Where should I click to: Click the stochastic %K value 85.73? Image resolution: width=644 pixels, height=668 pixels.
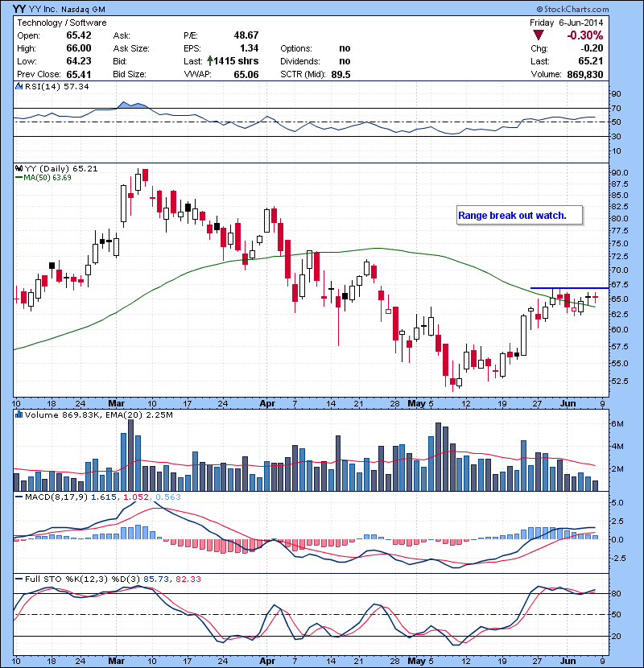pos(156,579)
